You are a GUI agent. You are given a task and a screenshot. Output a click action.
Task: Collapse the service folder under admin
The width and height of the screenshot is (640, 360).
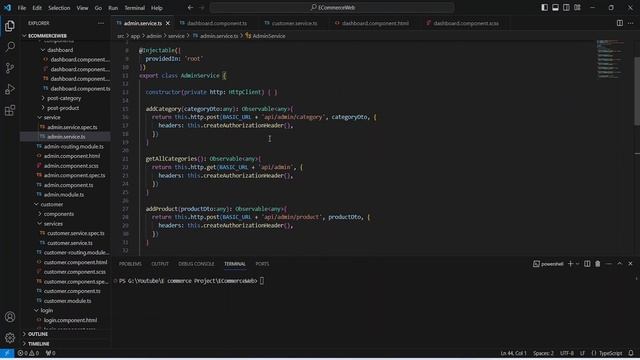click(52, 117)
